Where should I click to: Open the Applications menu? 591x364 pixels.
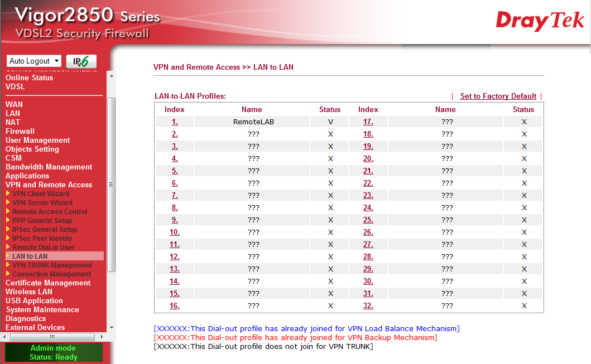pyautogui.click(x=27, y=176)
